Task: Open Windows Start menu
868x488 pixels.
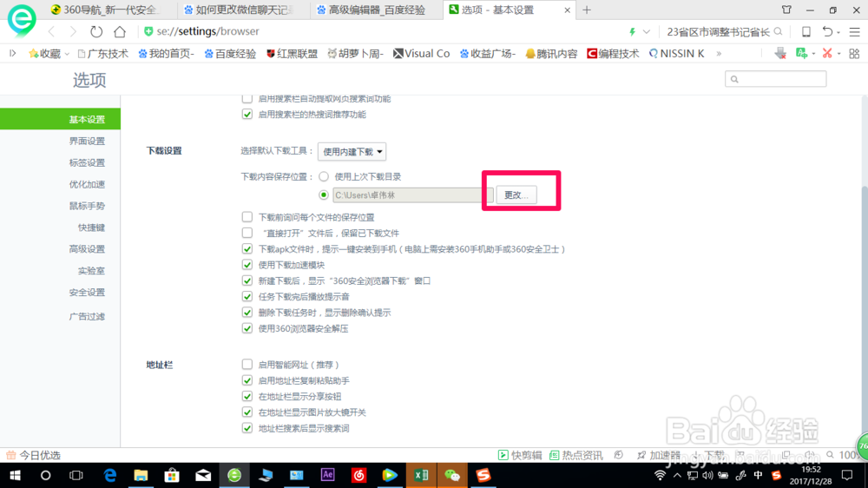Action: pos(15,475)
